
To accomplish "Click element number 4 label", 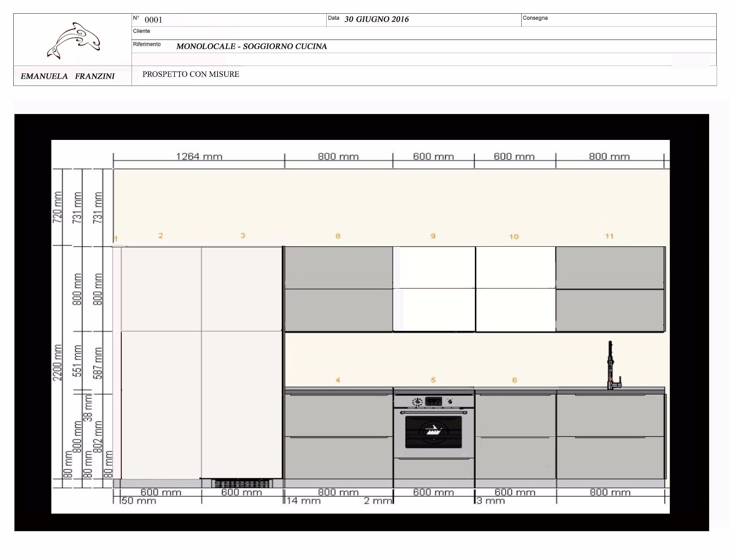I will (x=338, y=380).
